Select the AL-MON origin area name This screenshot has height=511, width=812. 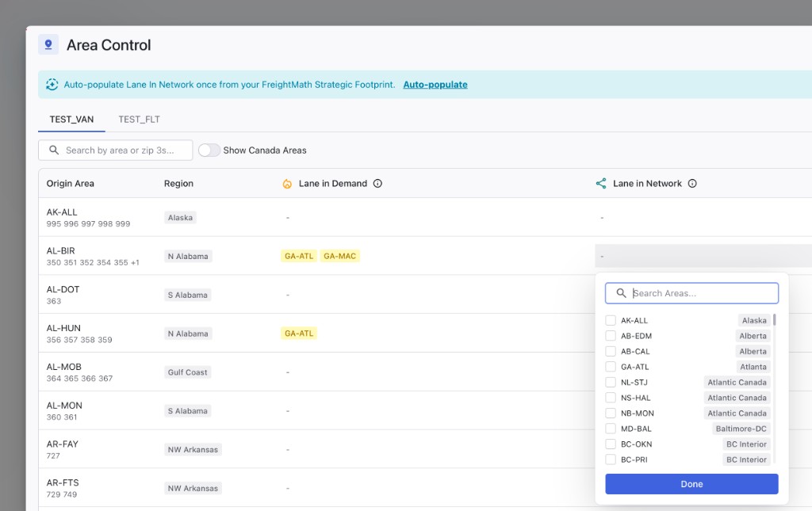pyautogui.click(x=64, y=406)
